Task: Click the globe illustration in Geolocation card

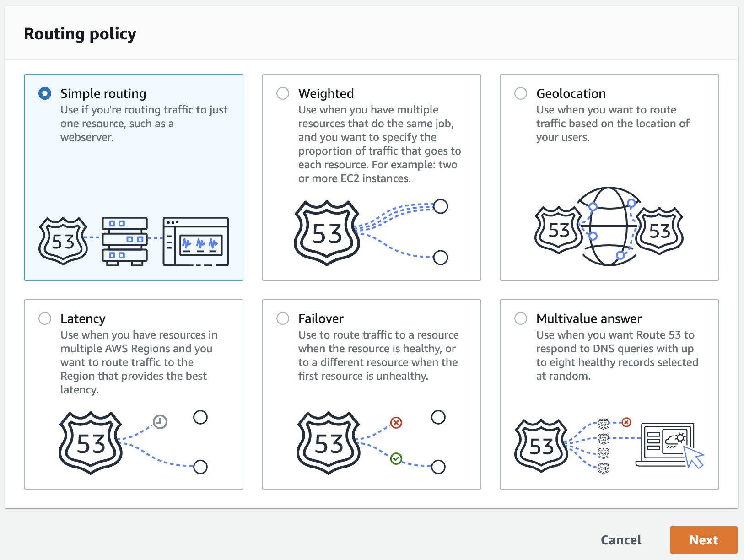Action: coord(609,226)
